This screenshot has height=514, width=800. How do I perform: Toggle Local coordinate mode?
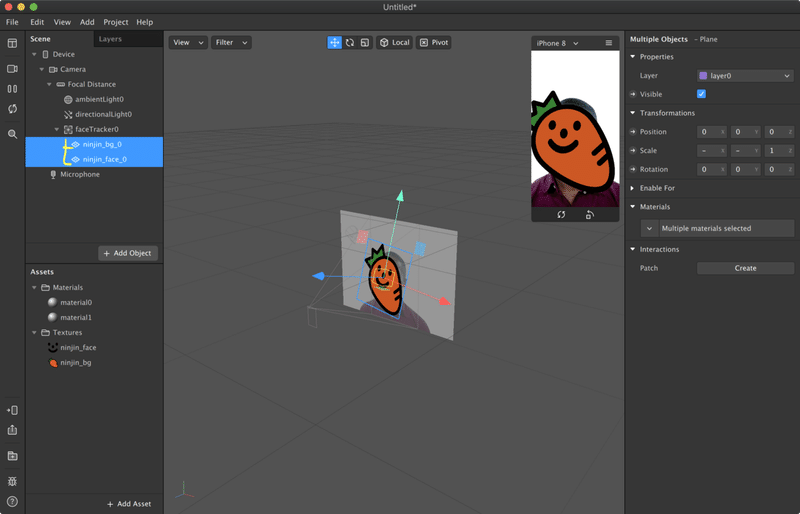(x=394, y=42)
